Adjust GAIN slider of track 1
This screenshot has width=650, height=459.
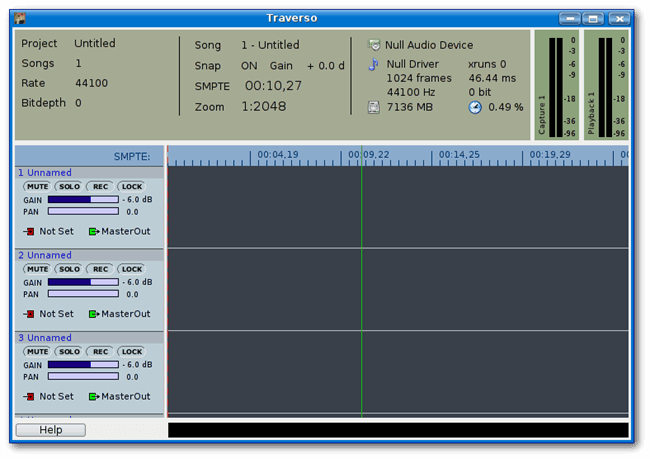click(x=83, y=199)
